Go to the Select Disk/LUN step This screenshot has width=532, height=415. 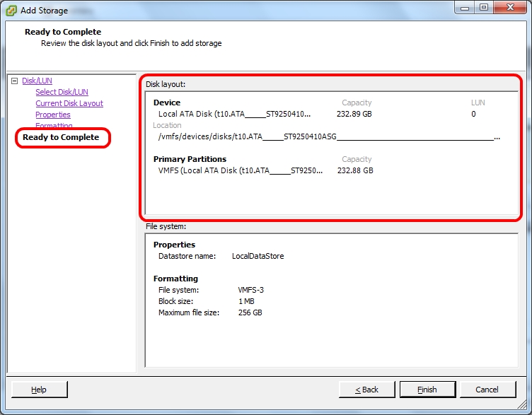[x=62, y=93]
